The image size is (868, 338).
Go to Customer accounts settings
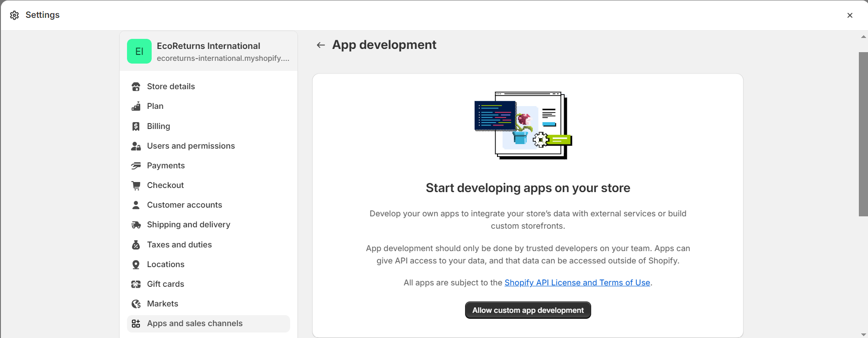click(x=184, y=205)
